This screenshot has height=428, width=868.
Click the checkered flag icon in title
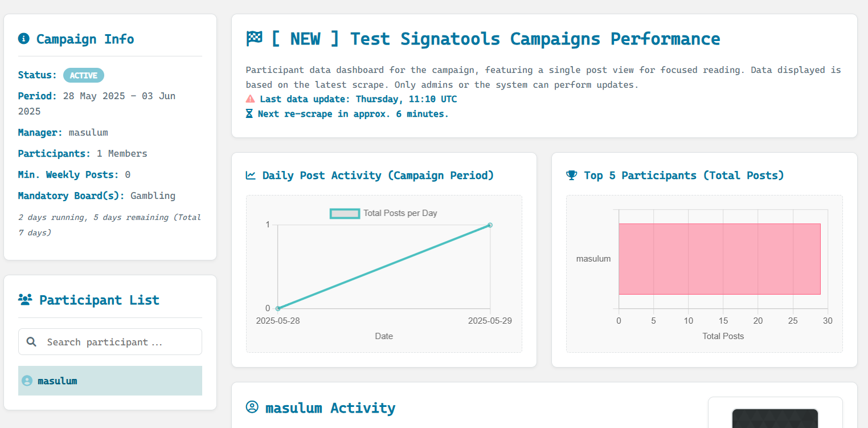point(254,39)
